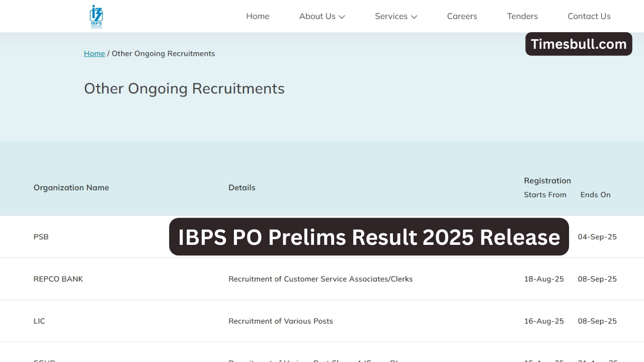644x362 pixels.
Task: Open the REPCO BANK recruitment row
Action: 58,279
